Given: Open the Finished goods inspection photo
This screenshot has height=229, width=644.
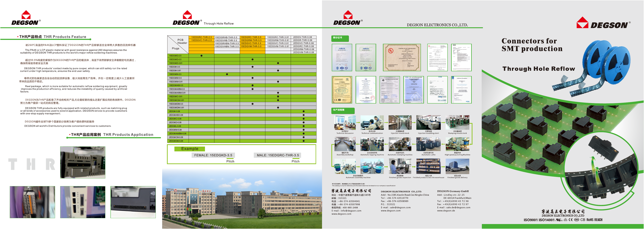Looking at the screenshot, I should 400,166.
